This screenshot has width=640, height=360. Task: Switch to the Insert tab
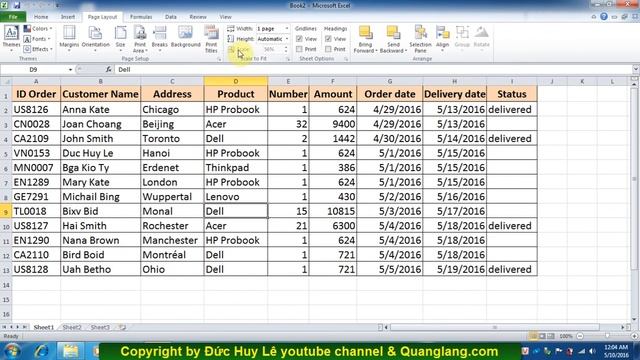pyautogui.click(x=68, y=17)
